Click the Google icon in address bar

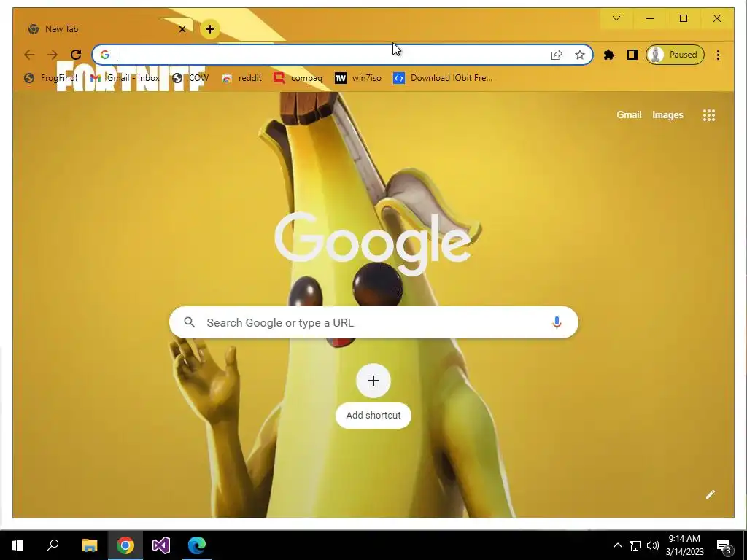pos(105,55)
